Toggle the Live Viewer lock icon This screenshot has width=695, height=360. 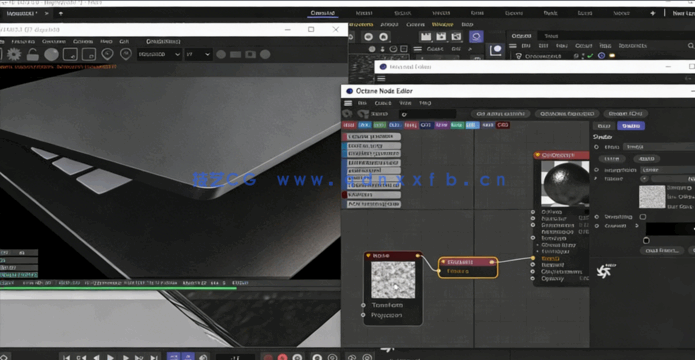pyautogui.click(x=33, y=55)
